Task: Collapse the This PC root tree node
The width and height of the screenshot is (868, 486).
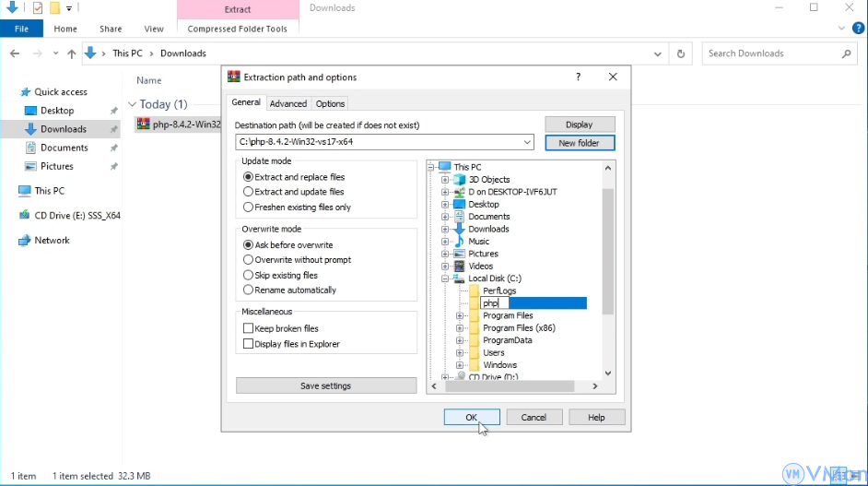Action: click(430, 167)
